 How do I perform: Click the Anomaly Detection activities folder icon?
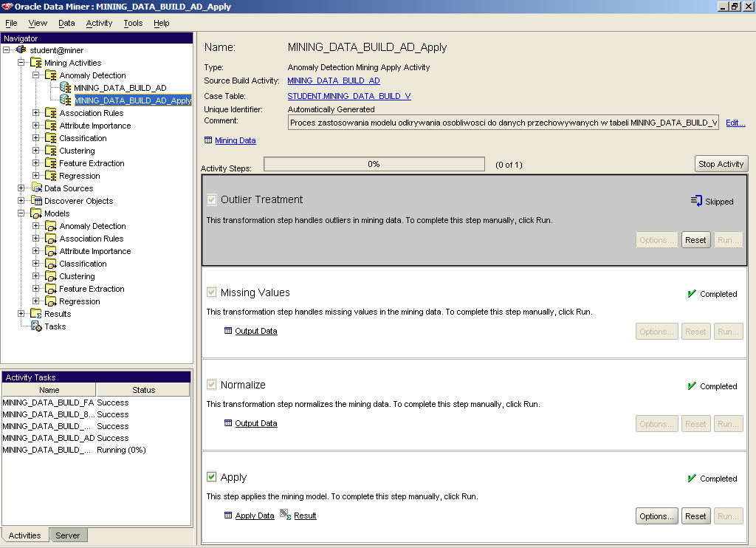pos(51,75)
